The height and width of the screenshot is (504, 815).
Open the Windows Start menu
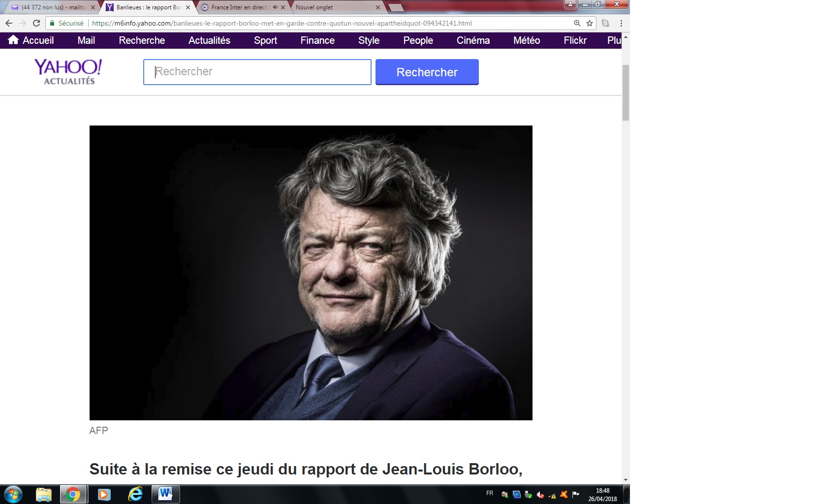(x=13, y=494)
